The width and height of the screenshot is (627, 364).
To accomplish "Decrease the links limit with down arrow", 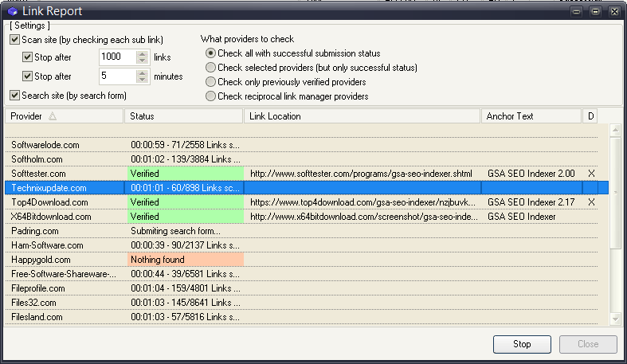I will [143, 61].
